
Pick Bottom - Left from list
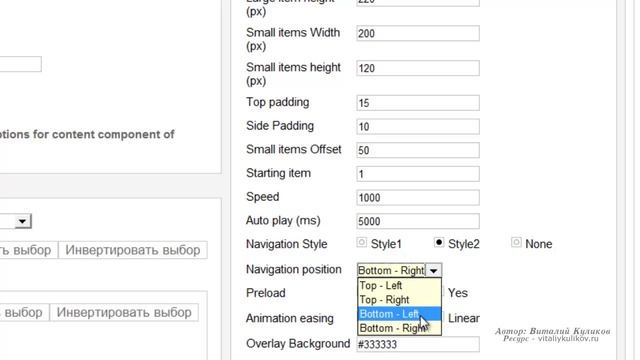pos(399,314)
